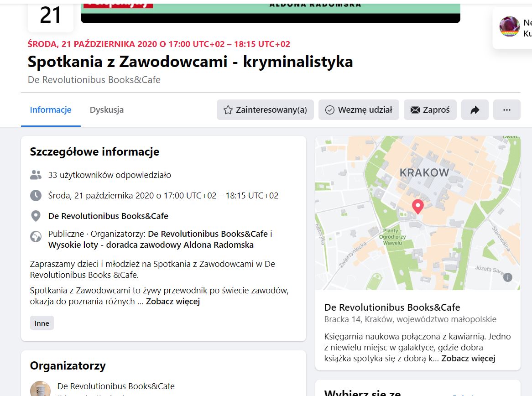Click the share arrow icon button
Screen dimensions: 532x396
(x=475, y=110)
